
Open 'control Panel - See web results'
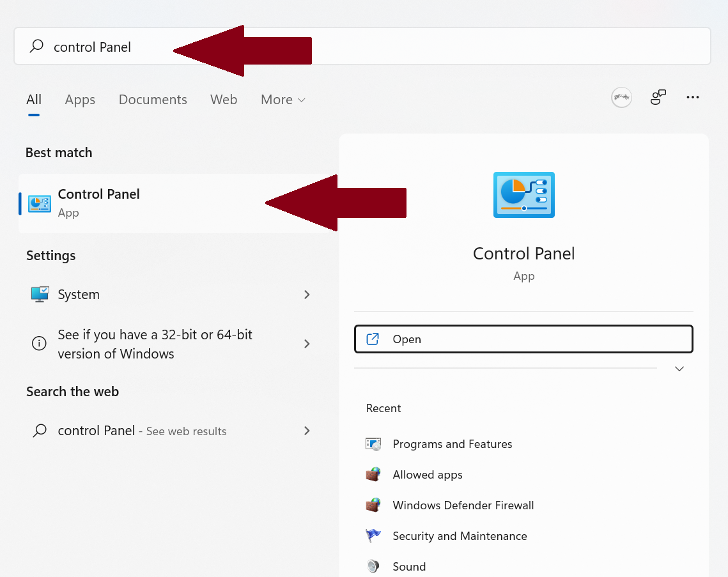[x=171, y=431]
